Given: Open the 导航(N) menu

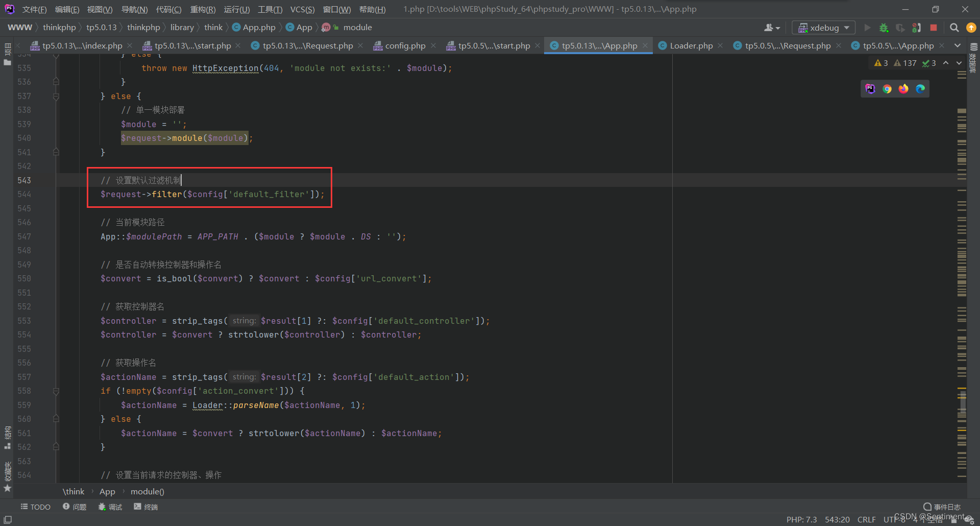Looking at the screenshot, I should click(x=134, y=9).
